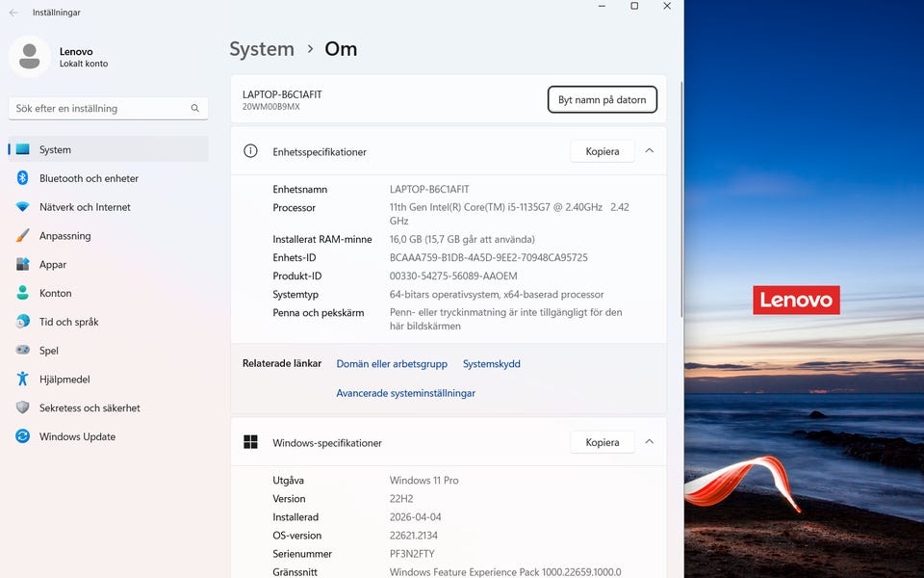The image size is (924, 578).
Task: Select the Anpassning paintbrush icon
Action: coord(22,236)
